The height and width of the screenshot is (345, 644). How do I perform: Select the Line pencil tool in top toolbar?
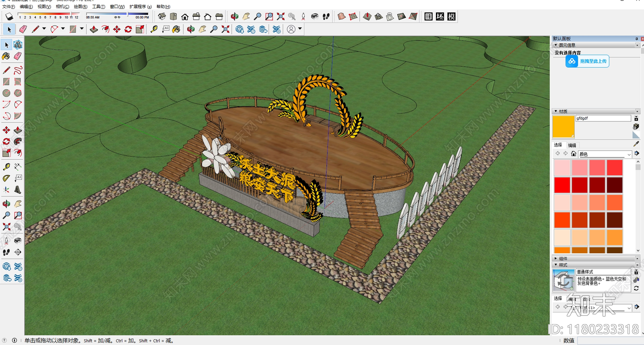(x=35, y=29)
